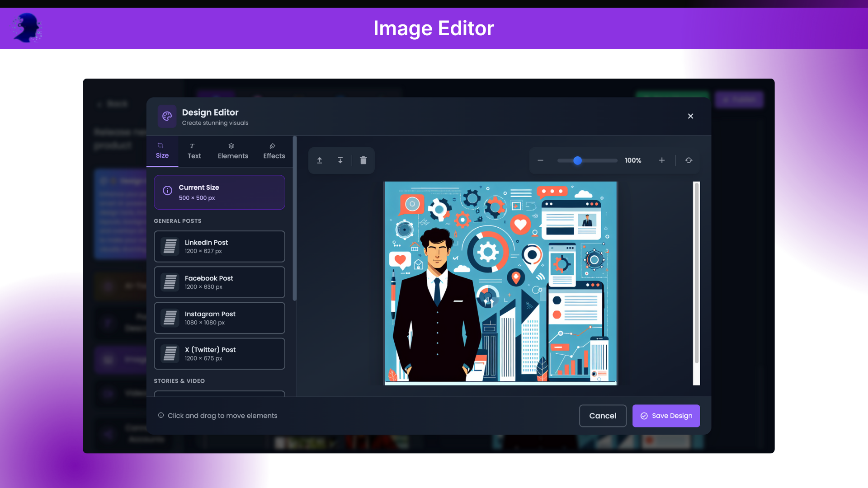Click the zoom slider handle

point(577,160)
